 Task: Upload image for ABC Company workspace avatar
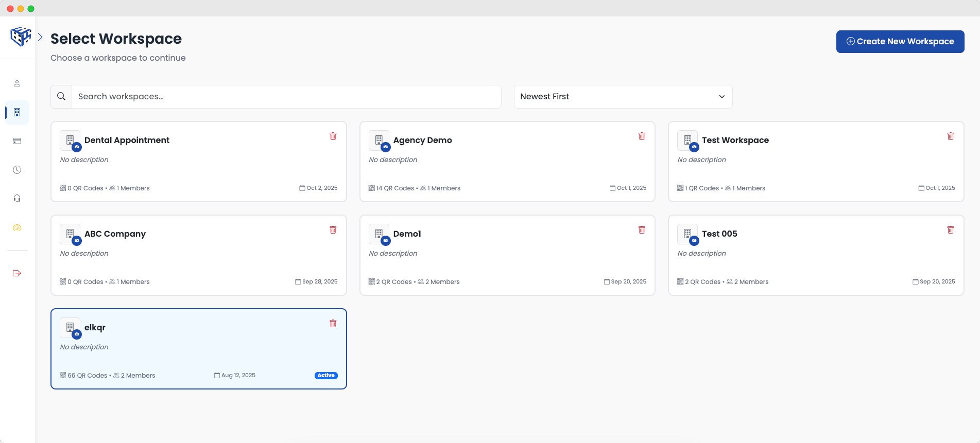pyautogui.click(x=77, y=241)
